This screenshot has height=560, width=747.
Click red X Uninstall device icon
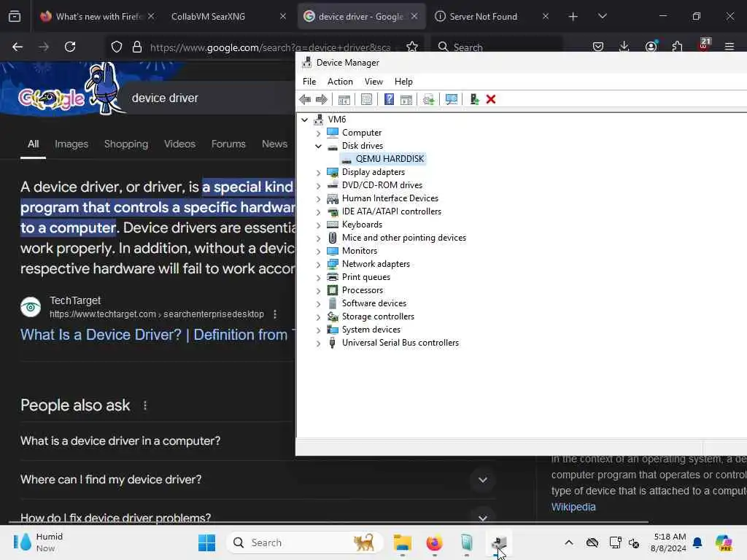pos(491,99)
